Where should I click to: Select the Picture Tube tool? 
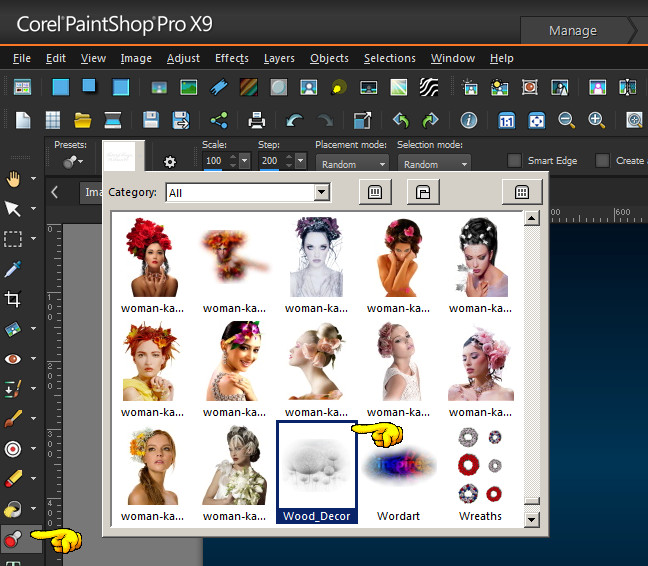click(x=13, y=540)
